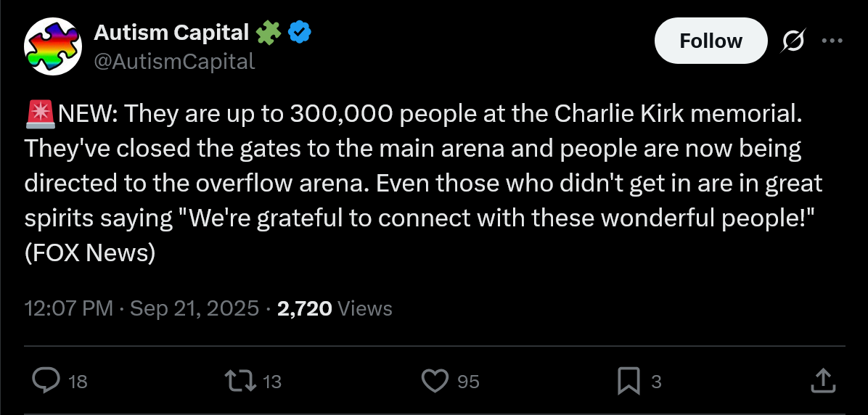Click the red siren emoji
This screenshot has width=868, height=415.
click(41, 115)
